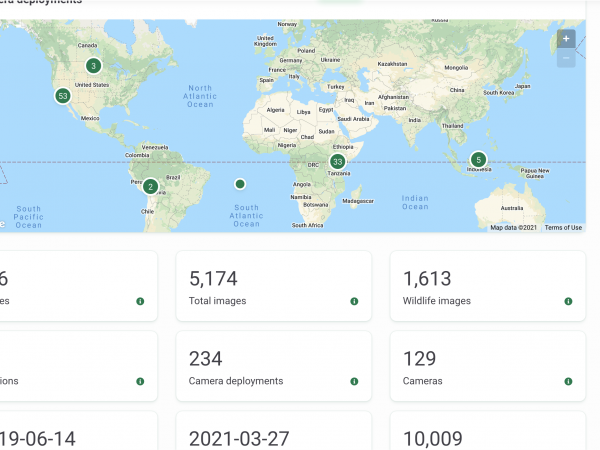Click the Kazakhstan label on the map
Viewport: 600px width, 450px height.
[392, 64]
